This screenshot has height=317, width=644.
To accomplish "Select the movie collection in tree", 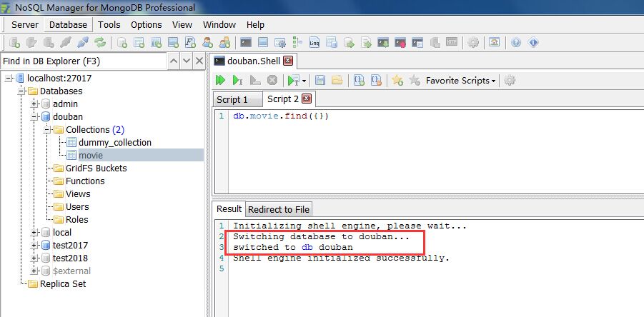I will 91,156.
